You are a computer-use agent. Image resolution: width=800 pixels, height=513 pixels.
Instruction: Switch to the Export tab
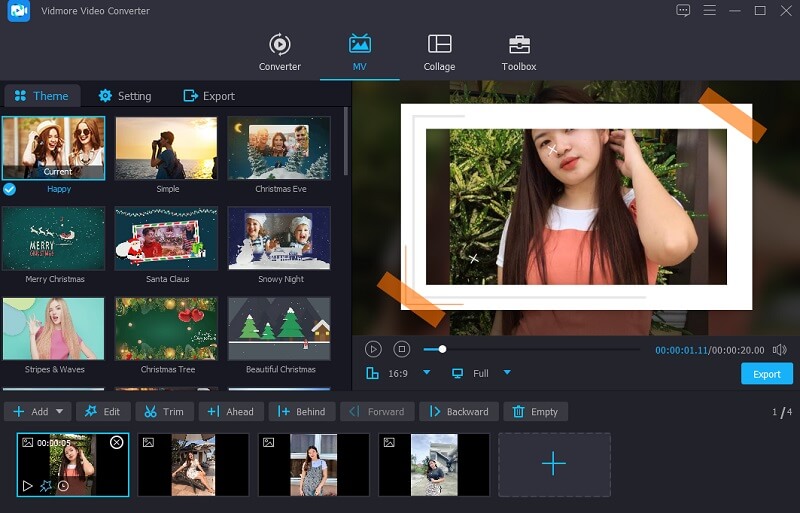coord(208,96)
